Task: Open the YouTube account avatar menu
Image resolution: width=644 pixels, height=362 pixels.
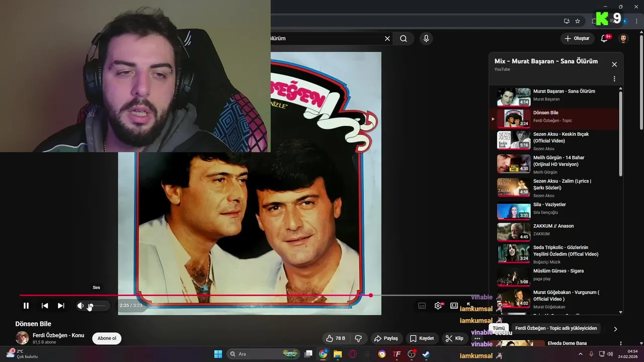Action: tap(623, 38)
